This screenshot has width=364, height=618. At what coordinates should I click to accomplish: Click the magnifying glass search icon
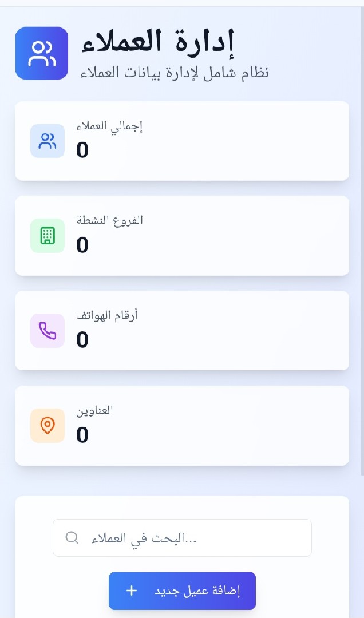point(71,537)
